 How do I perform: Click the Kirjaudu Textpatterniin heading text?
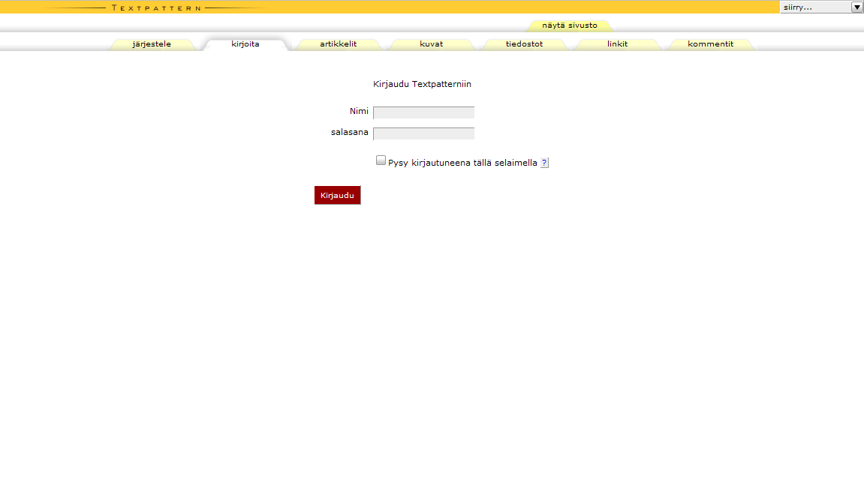422,84
